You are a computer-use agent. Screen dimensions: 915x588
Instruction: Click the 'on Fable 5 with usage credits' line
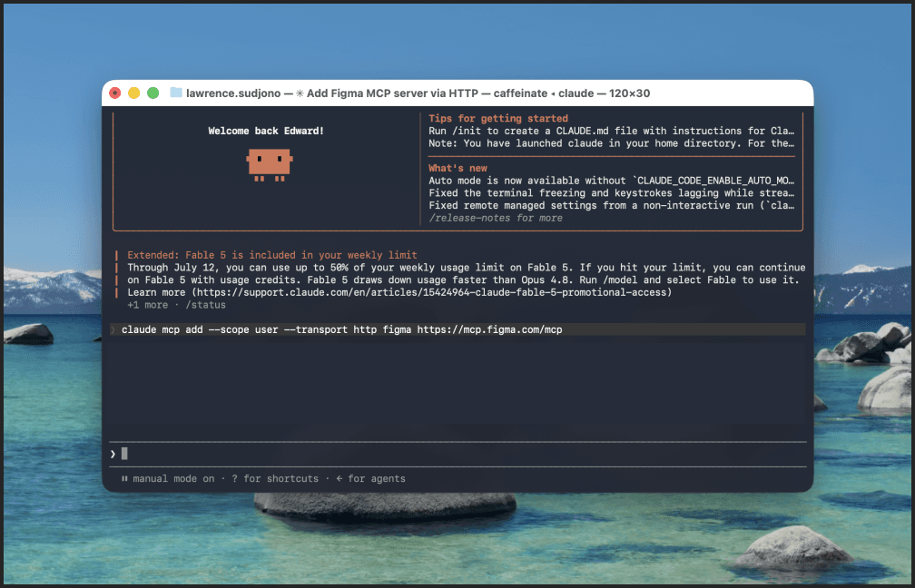coord(463,280)
